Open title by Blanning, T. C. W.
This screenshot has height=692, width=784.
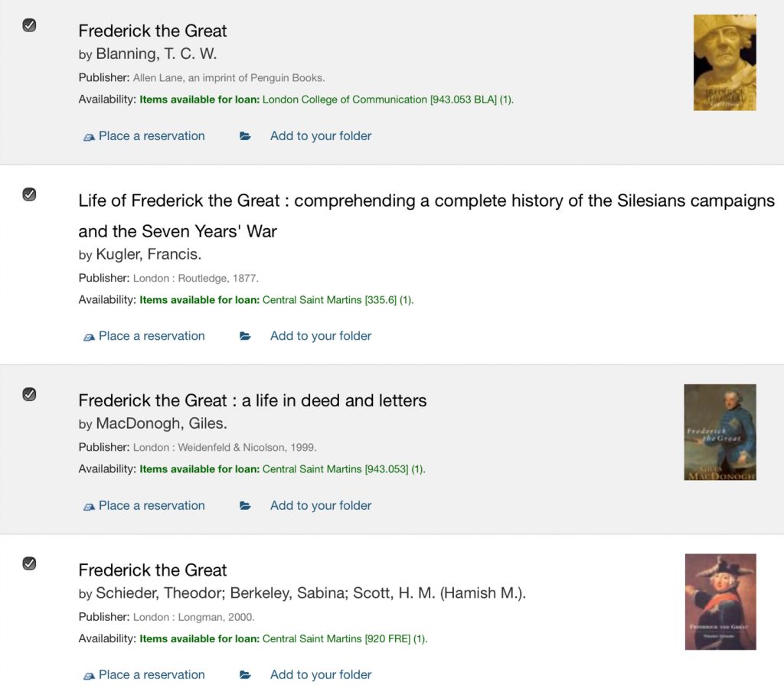pos(152,31)
